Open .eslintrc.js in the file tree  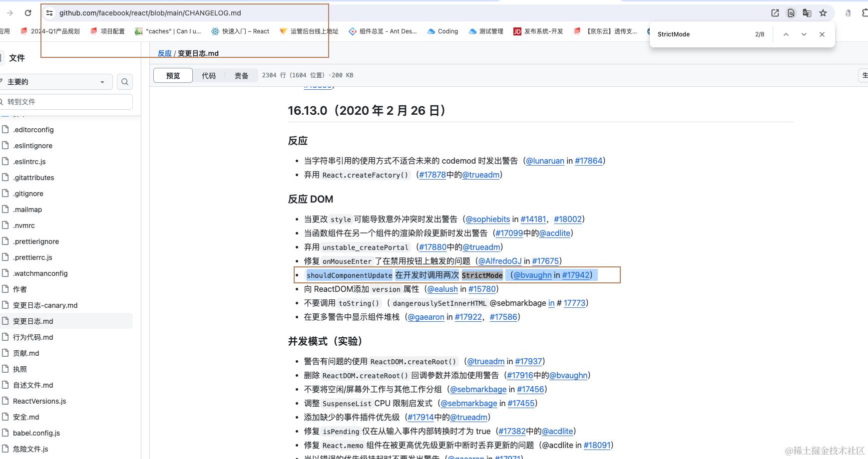[29, 162]
